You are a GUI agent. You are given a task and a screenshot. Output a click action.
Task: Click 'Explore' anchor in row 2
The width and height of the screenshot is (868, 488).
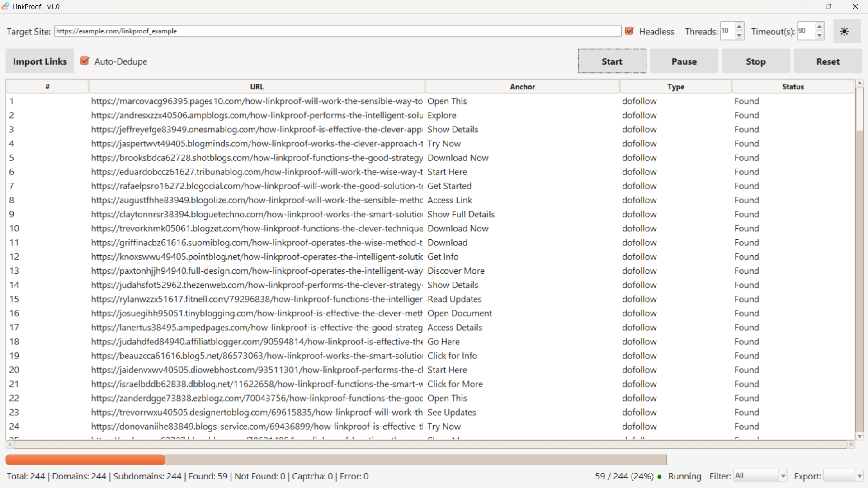(x=442, y=115)
